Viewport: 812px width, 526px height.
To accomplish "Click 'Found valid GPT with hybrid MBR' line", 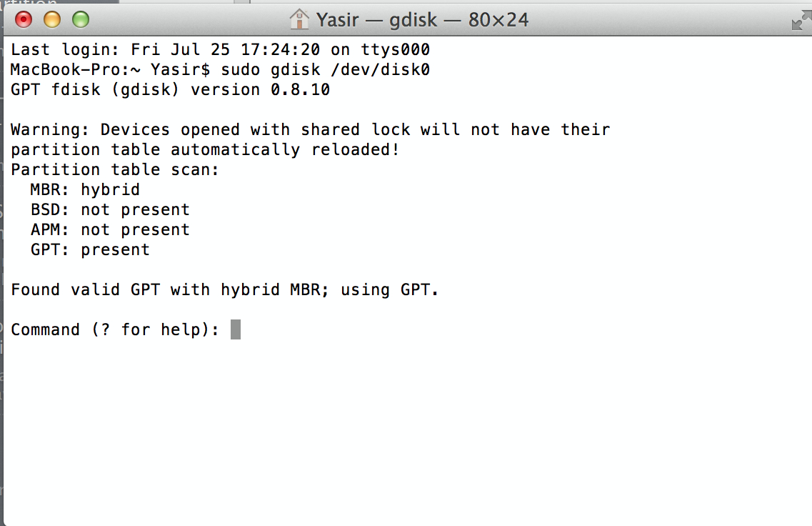I will tap(225, 290).
